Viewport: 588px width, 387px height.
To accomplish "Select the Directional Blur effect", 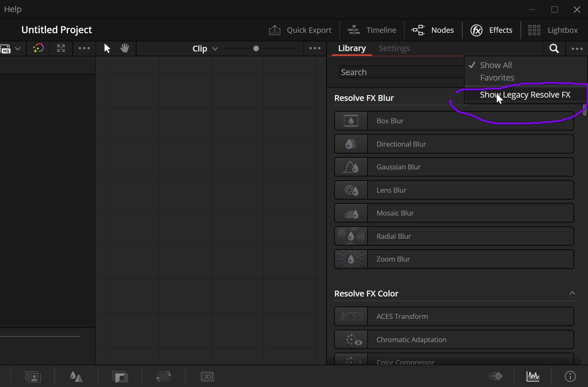I will click(x=454, y=144).
